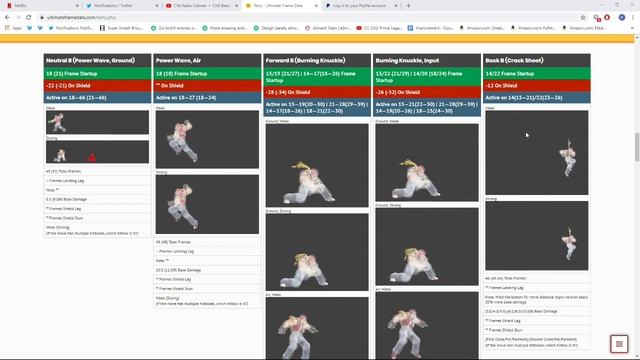The width and height of the screenshot is (640, 360).
Task: Open Burning Knuckle Input Ground Strong image
Action: [x=427, y=247]
